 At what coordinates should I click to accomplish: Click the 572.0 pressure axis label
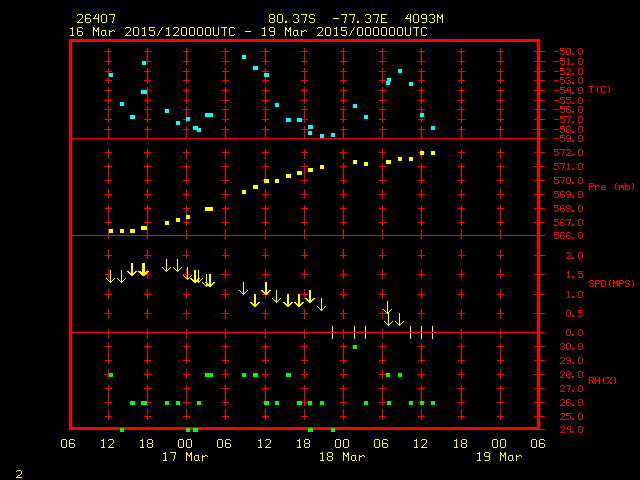[569, 153]
